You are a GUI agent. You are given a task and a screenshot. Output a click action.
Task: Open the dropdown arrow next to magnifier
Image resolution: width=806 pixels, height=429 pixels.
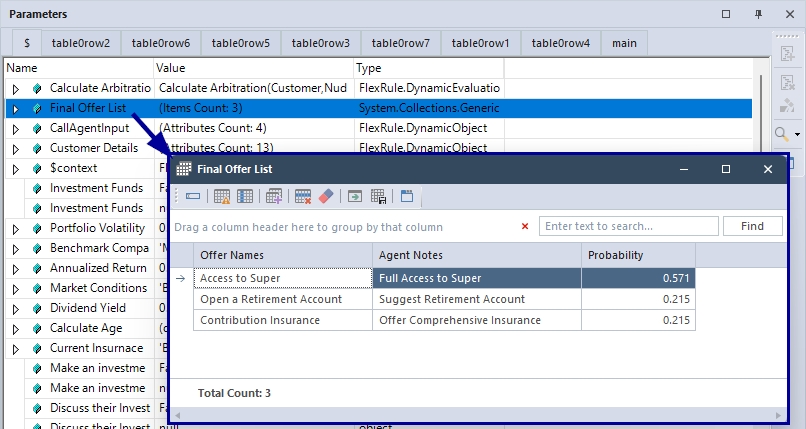[x=797, y=135]
